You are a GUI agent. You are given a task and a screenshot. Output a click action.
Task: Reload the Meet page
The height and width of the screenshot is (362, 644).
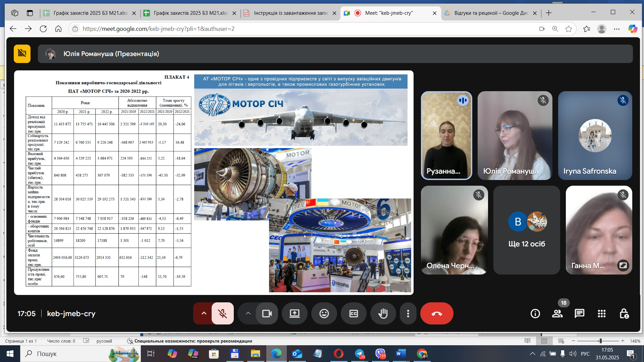tap(43, 29)
